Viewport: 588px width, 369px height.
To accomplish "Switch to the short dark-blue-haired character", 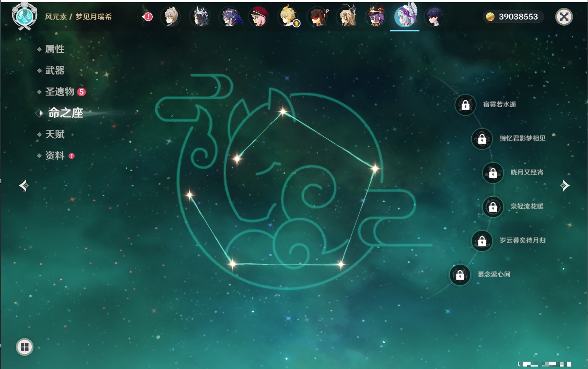I will tap(434, 17).
